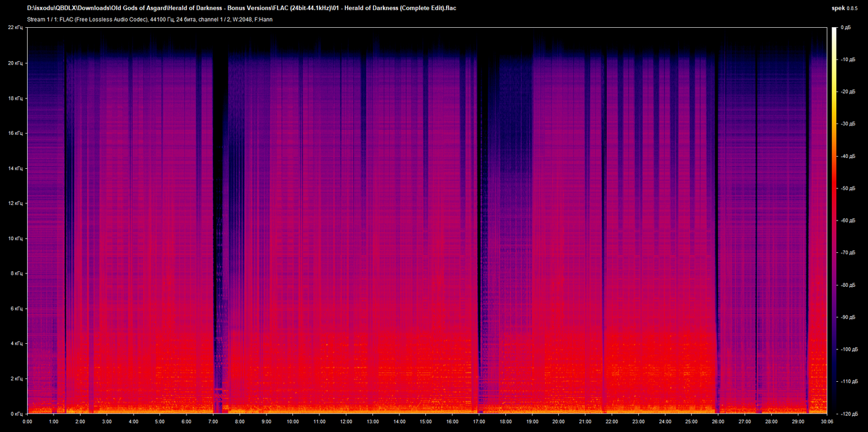Click the -110 дБ scale label

point(849,382)
